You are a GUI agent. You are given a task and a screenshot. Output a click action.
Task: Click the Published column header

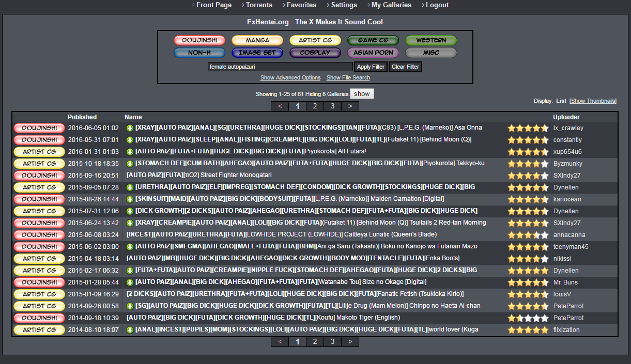(82, 117)
